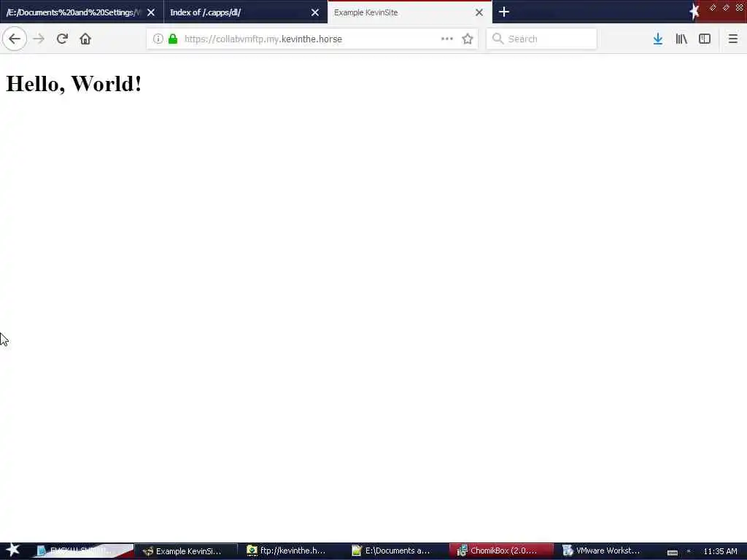
Task: Open first taskbar window next to Start
Action: 81,551
